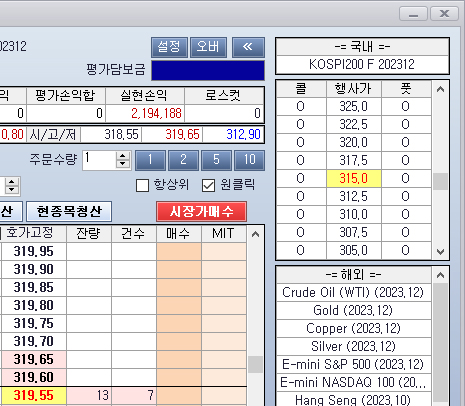Click the 오버 button
The height and width of the screenshot is (406, 465).
coord(208,47)
